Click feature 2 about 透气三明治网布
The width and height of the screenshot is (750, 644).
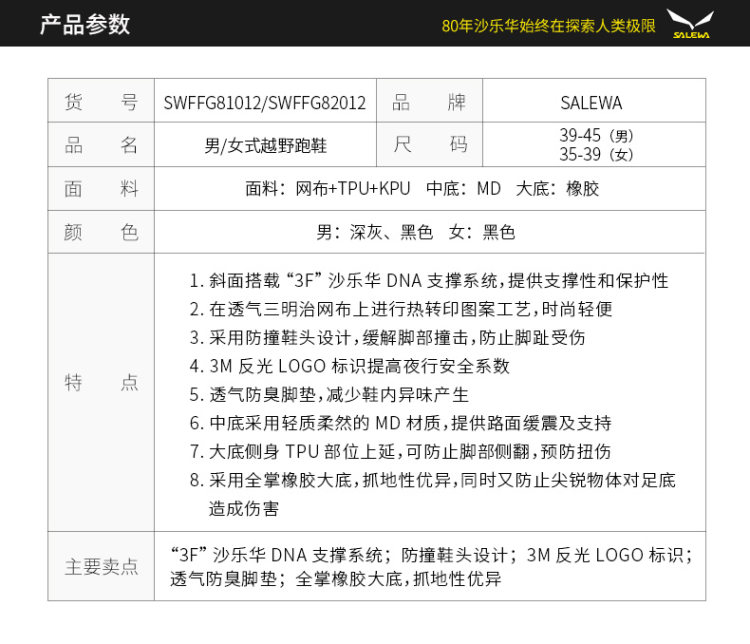tap(401, 310)
